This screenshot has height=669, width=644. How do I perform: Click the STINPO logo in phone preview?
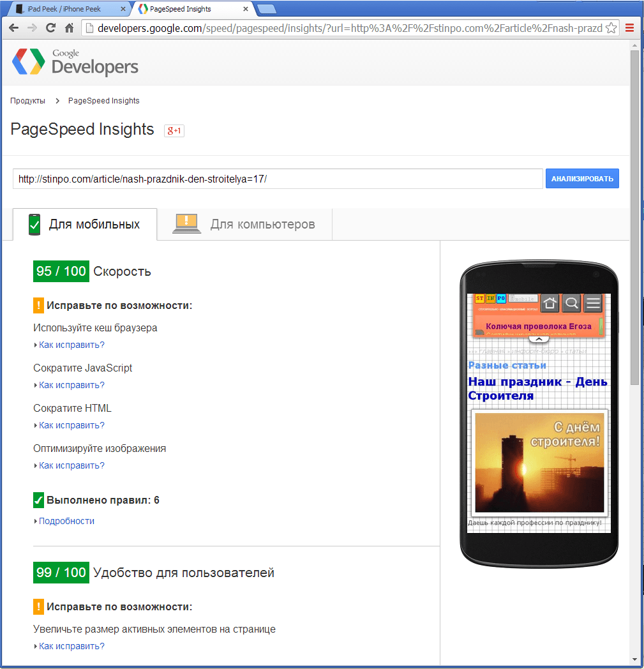click(490, 298)
